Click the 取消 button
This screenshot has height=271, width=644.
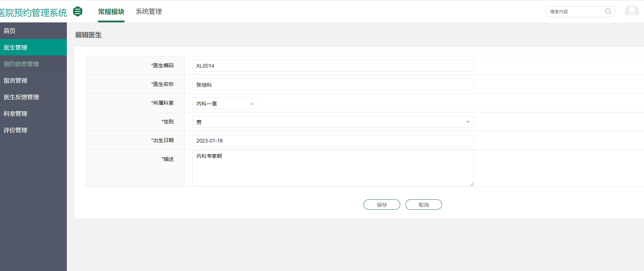tap(423, 205)
